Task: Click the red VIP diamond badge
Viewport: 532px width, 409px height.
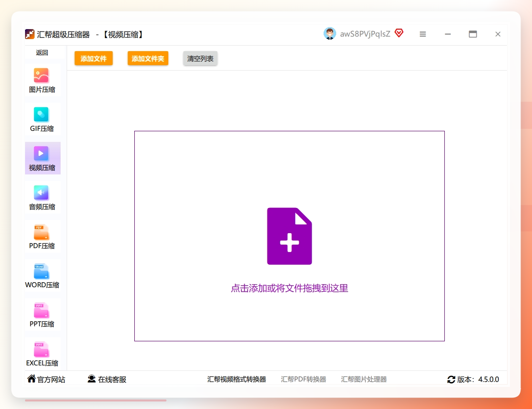Action: click(x=399, y=33)
